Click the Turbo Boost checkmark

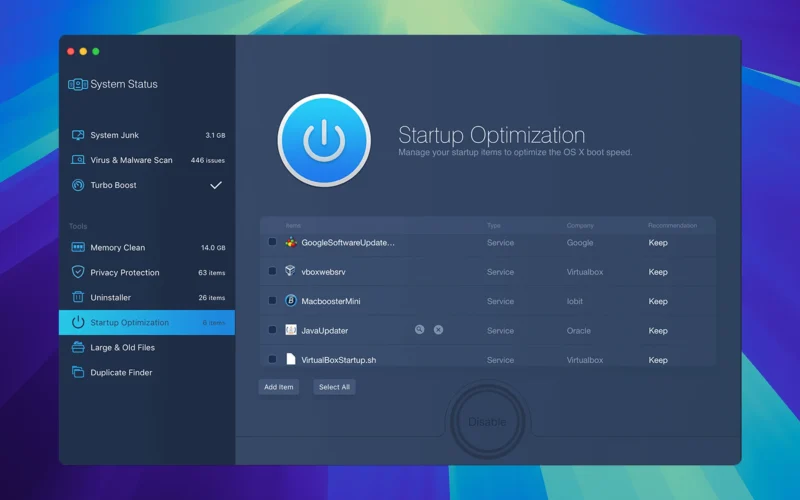[216, 185]
